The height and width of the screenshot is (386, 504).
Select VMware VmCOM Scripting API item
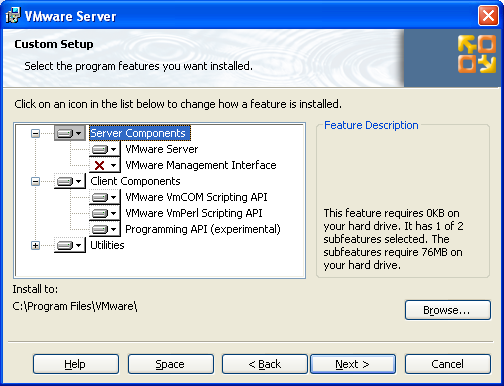[196, 197]
